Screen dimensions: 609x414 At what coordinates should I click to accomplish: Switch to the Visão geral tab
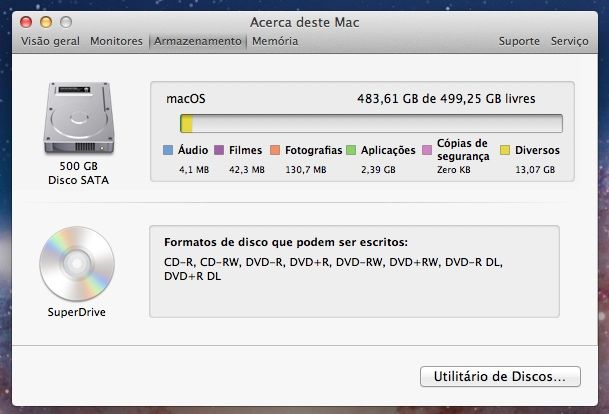(x=50, y=41)
